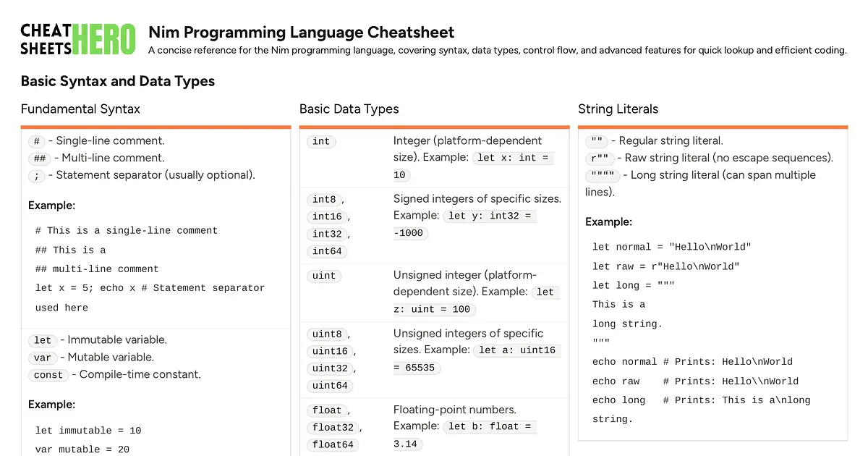Viewport: 868px width, 456px height.
Task: Click the "let x: int = 10" code snippet
Action: (514, 158)
